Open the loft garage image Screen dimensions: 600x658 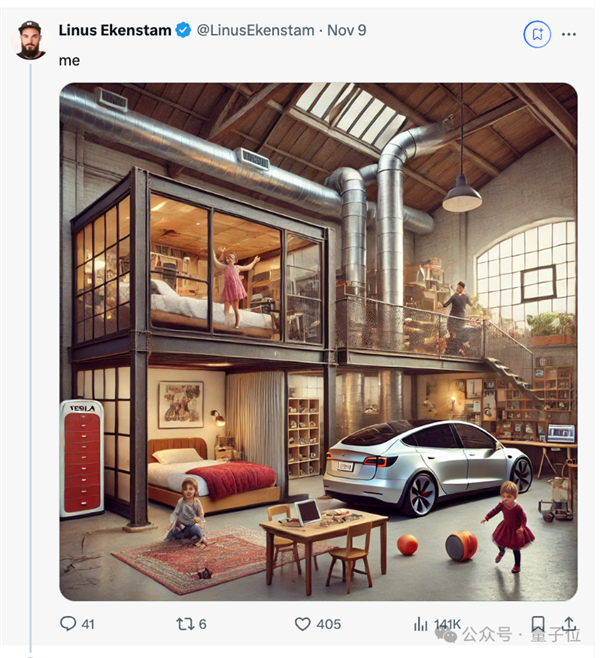(318, 342)
